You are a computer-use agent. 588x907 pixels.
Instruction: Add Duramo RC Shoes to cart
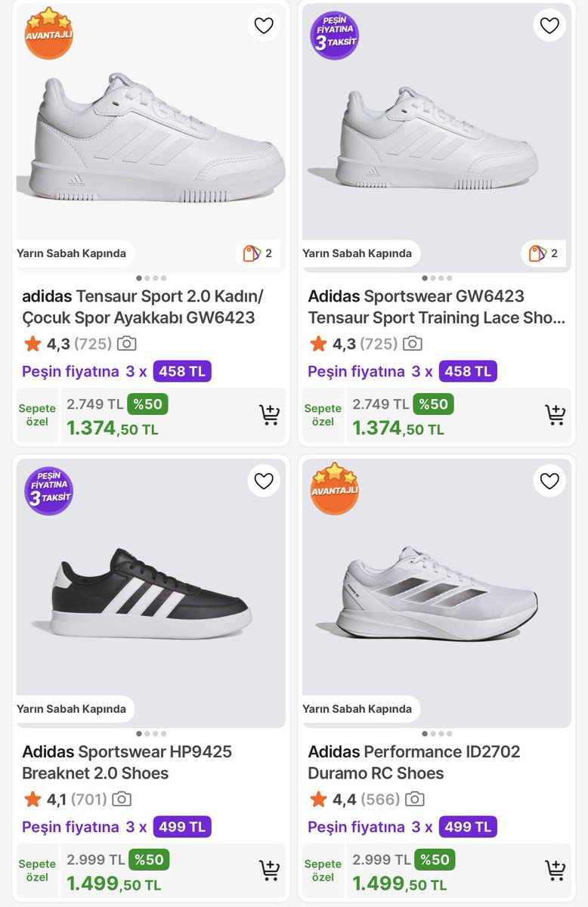tap(555, 870)
